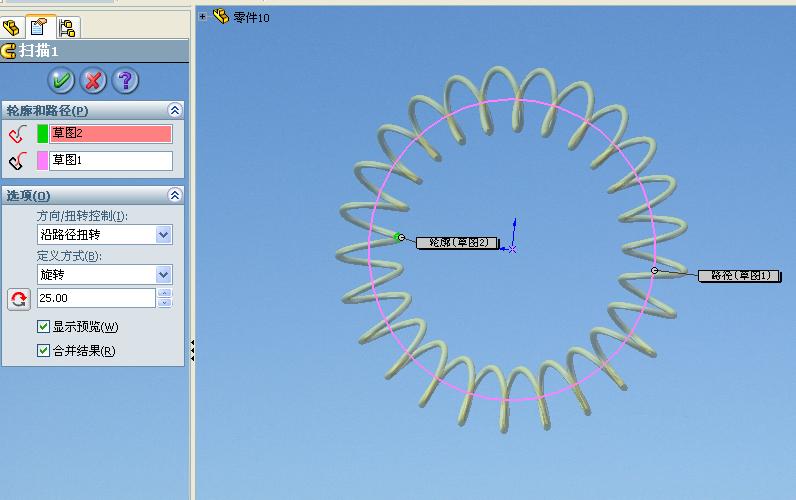Open the ConfigurationManager tab
Viewport: 796px width, 500px height.
(x=67, y=27)
